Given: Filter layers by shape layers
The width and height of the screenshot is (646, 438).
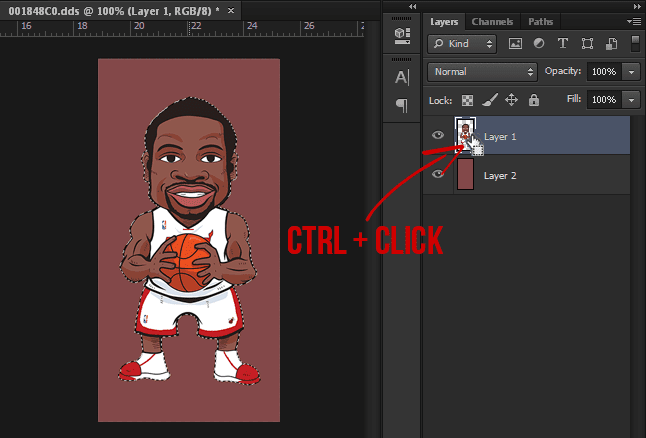Looking at the screenshot, I should 587,44.
